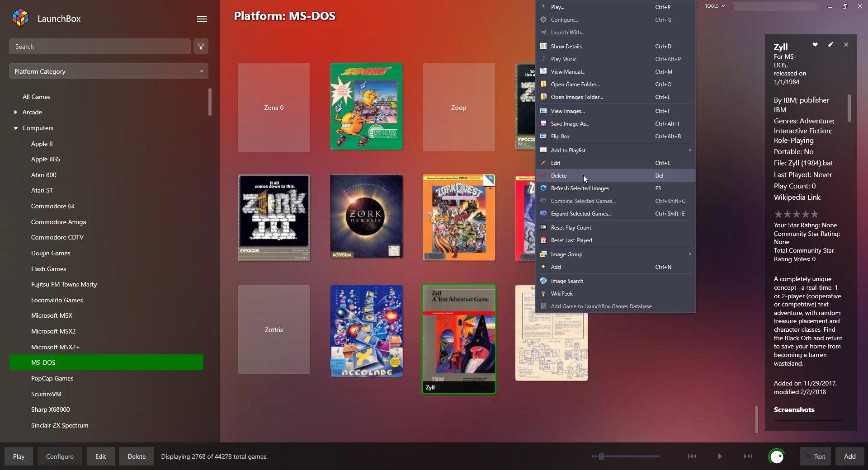
Task: Click the Save Image As disk icon
Action: pyautogui.click(x=543, y=123)
